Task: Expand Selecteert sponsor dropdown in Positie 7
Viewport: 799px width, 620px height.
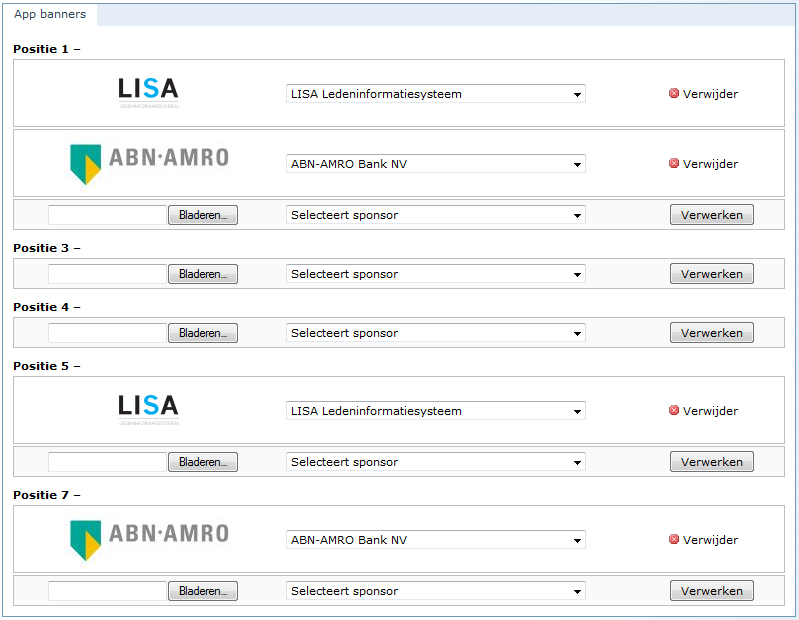Action: [x=436, y=591]
